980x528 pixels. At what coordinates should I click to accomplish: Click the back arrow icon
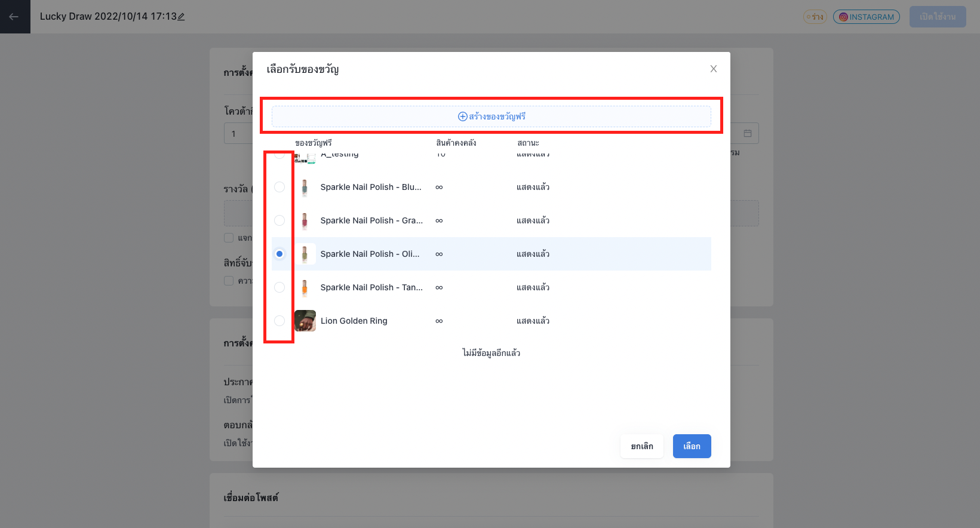pos(14,17)
